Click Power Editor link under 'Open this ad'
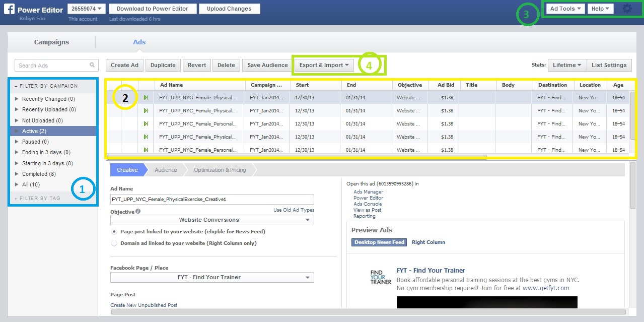The width and height of the screenshot is (644, 322). point(368,198)
